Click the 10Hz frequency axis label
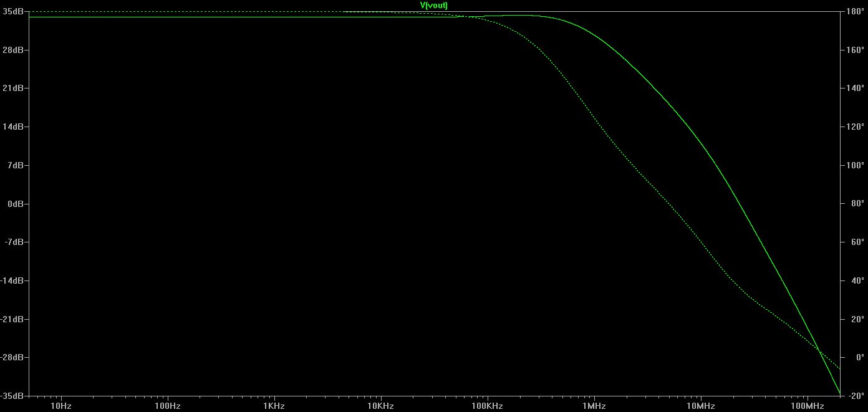Screen dimensions: 868x412 [61, 406]
